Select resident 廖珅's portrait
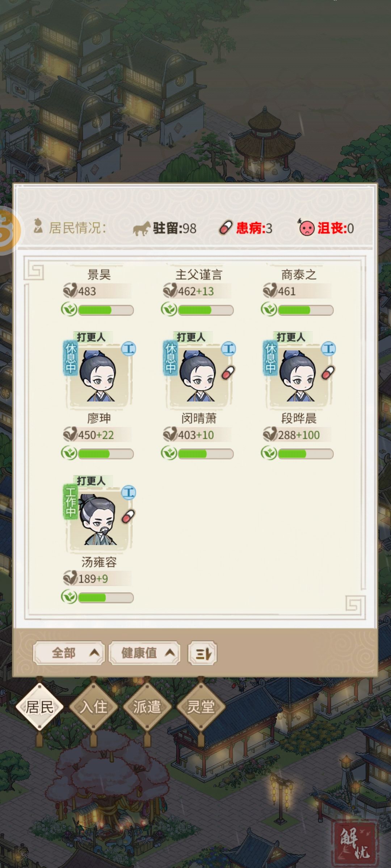391x868 pixels. click(98, 374)
